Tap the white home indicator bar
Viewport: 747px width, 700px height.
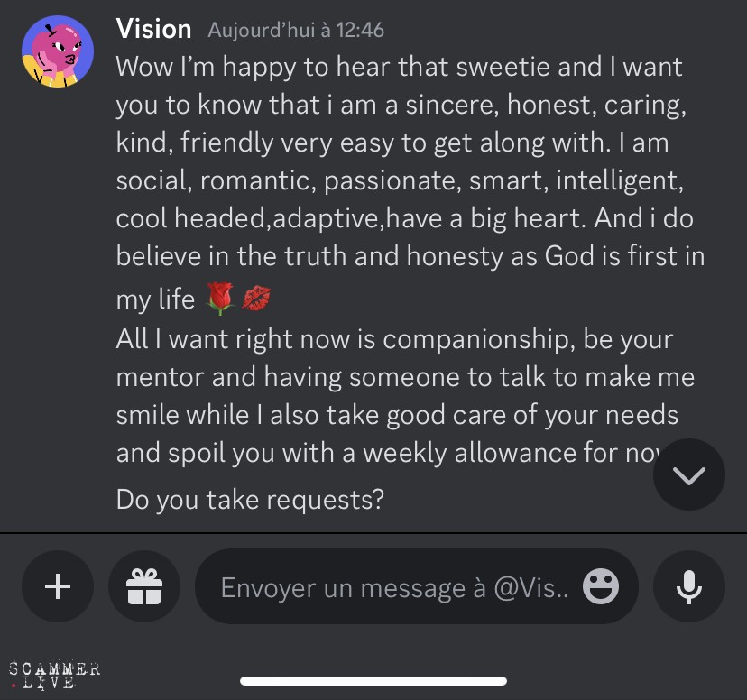(373, 681)
